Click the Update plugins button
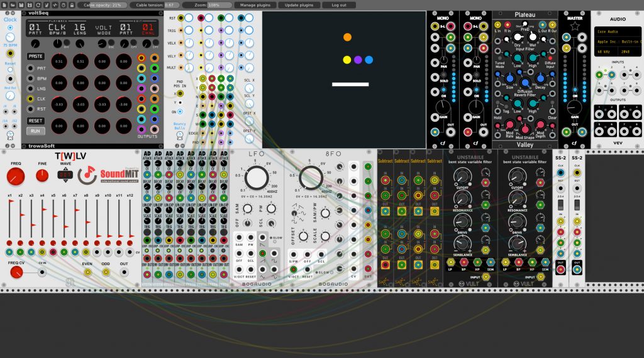 (299, 5)
